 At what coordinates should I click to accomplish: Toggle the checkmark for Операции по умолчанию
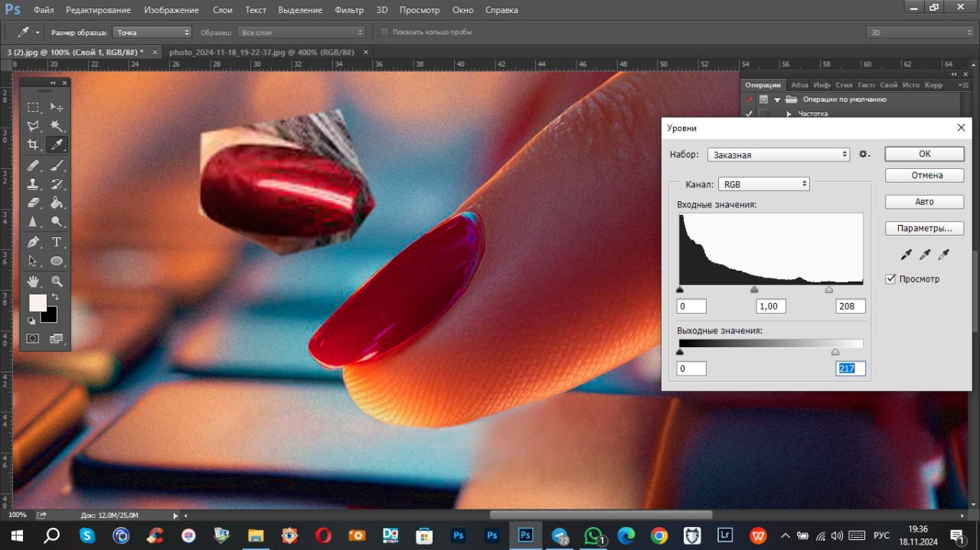(750, 99)
